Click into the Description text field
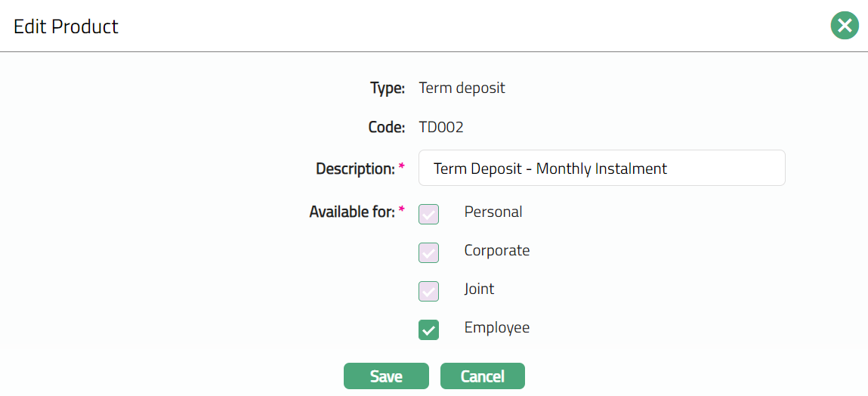 (x=601, y=168)
